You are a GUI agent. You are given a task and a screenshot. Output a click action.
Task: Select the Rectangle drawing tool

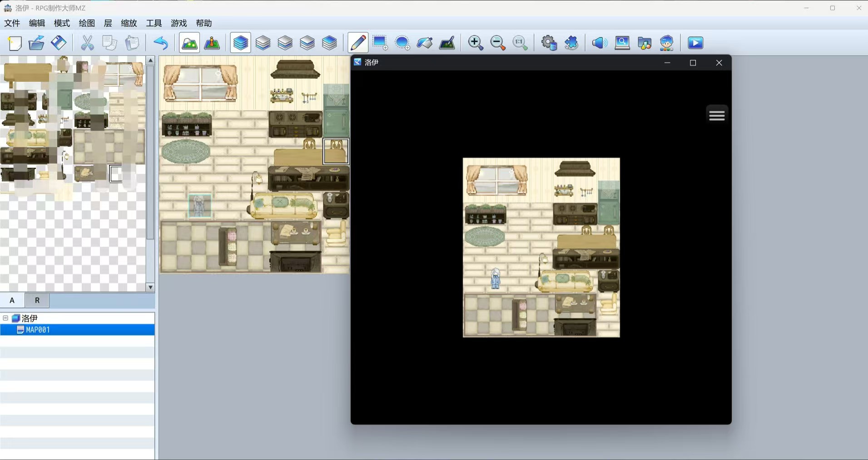click(380, 43)
